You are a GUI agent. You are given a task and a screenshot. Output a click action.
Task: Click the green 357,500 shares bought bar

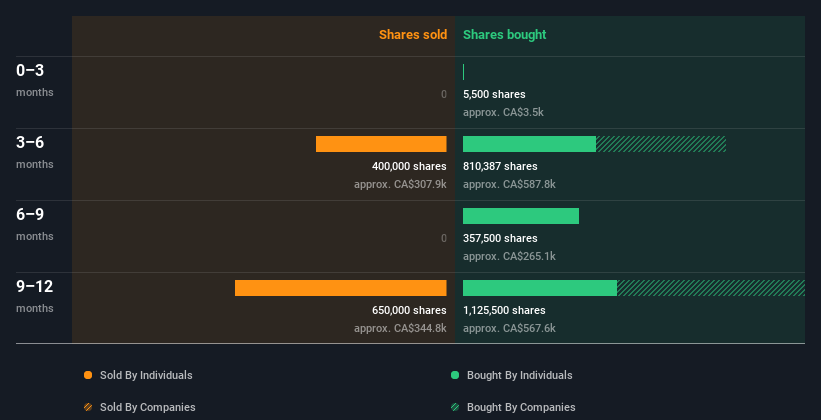(521, 216)
